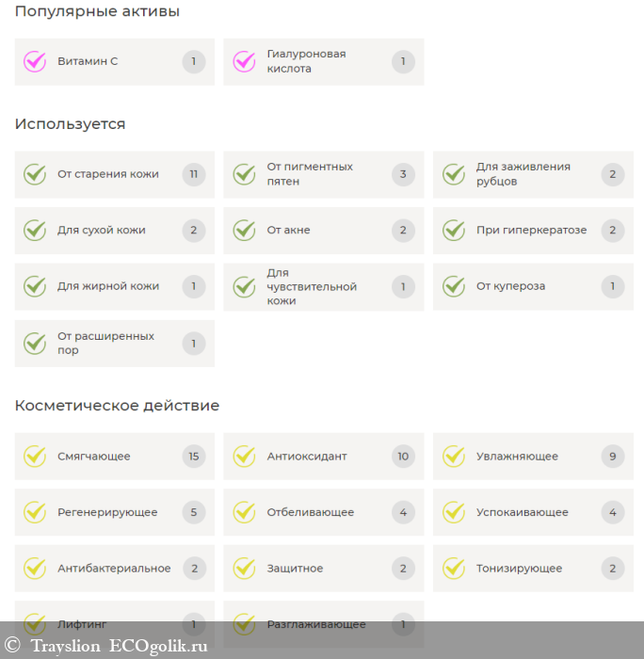644x659 pixels.
Task: Select the Антибактериальное filter tile
Action: (114, 569)
